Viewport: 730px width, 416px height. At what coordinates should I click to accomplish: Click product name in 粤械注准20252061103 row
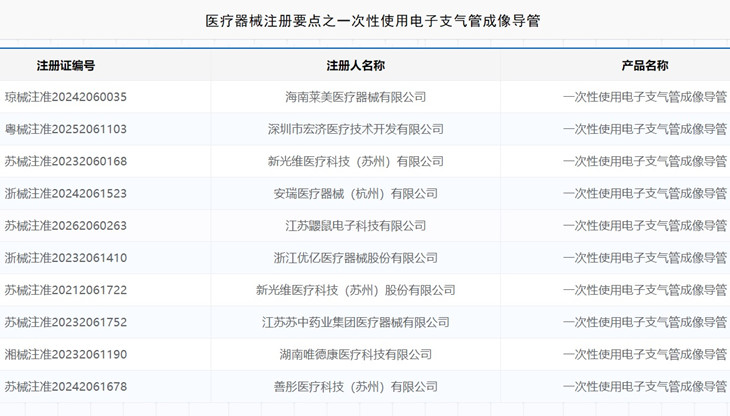[x=645, y=129]
